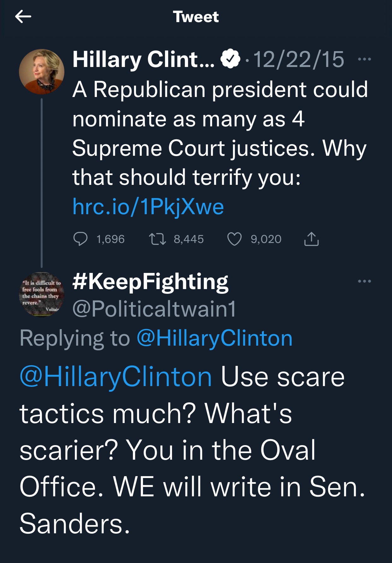Viewport: 392px width, 563px height.
Task: Tap the #KeepFighting display name
Action: point(150,281)
